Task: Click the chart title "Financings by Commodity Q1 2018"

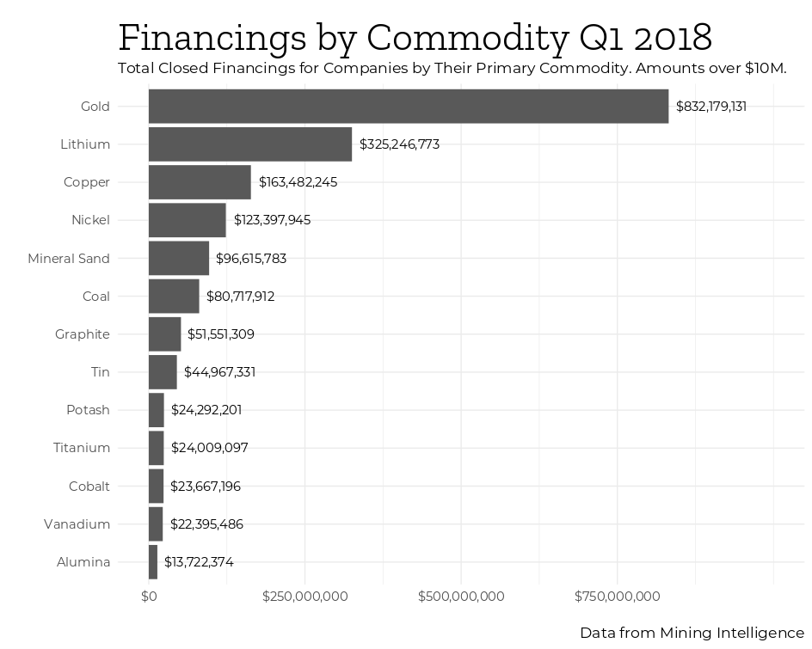Action: click(x=415, y=38)
